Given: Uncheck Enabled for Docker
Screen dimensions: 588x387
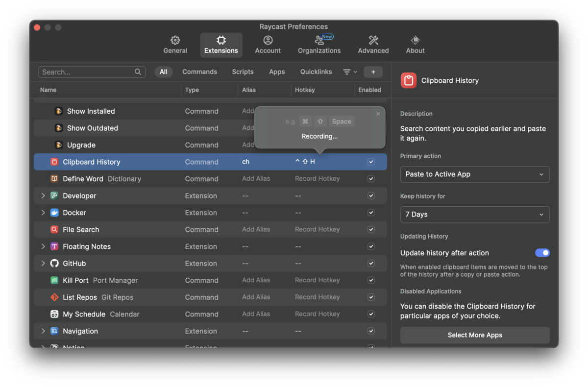Looking at the screenshot, I should tap(371, 213).
